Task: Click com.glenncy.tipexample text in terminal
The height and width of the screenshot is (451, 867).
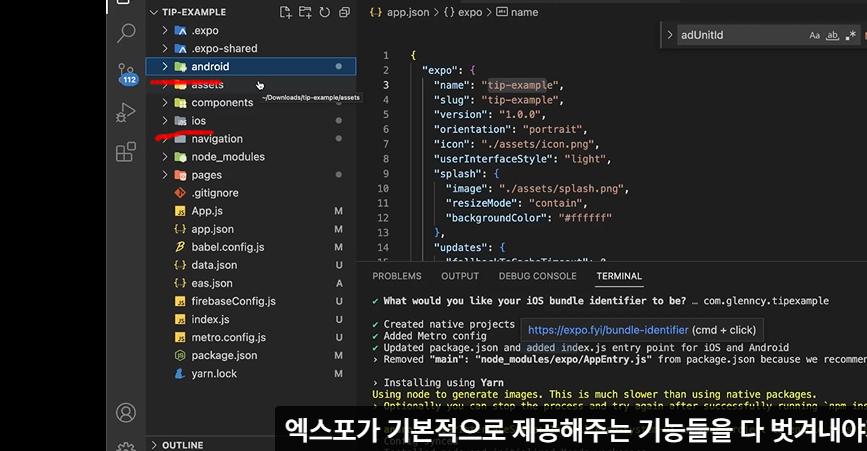Action: tap(766, 301)
